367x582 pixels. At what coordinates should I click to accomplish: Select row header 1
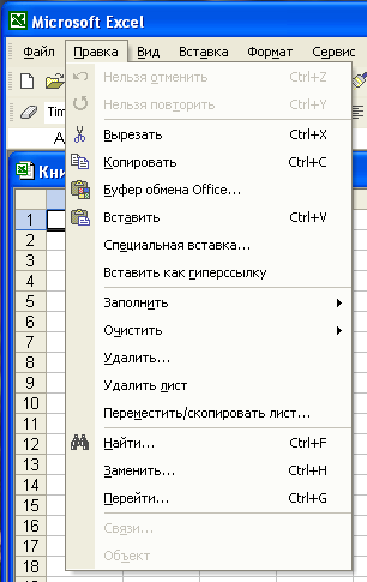click(x=31, y=220)
